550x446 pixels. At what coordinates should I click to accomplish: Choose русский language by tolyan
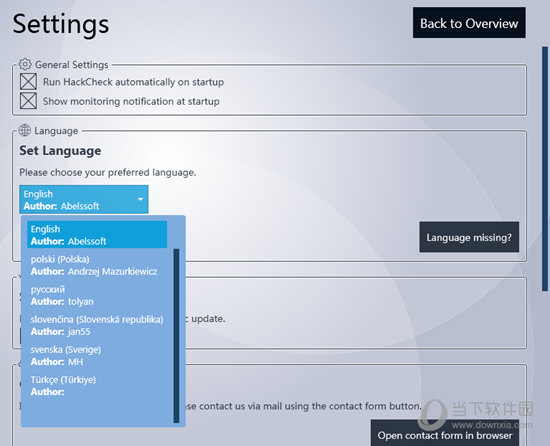(97, 295)
